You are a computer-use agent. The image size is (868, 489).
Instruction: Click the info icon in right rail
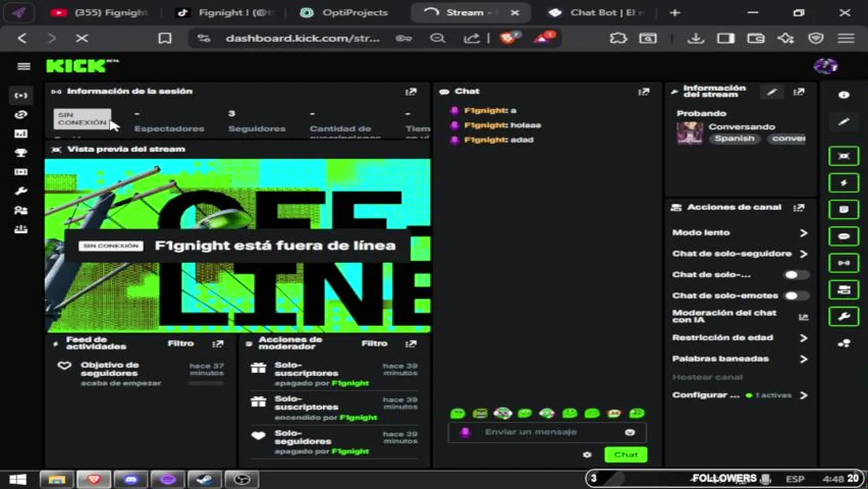[844, 95]
